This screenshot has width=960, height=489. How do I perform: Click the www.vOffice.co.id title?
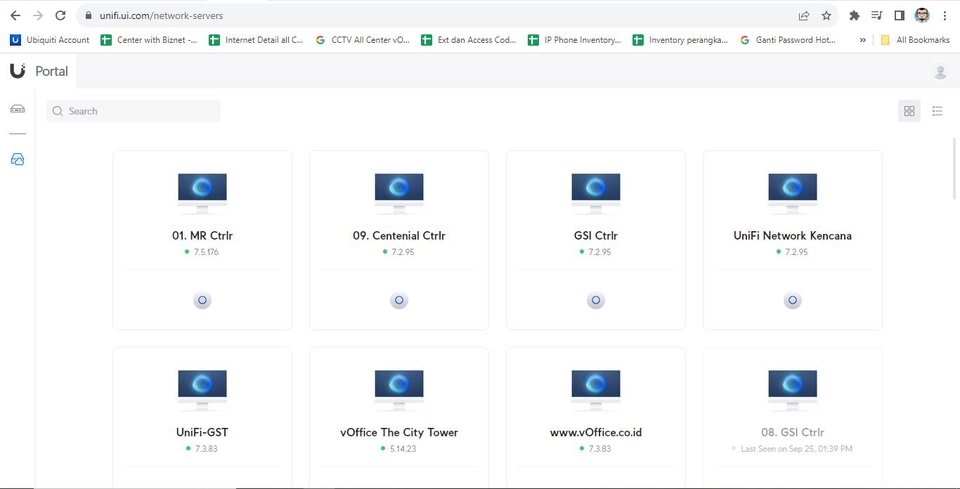coord(596,432)
